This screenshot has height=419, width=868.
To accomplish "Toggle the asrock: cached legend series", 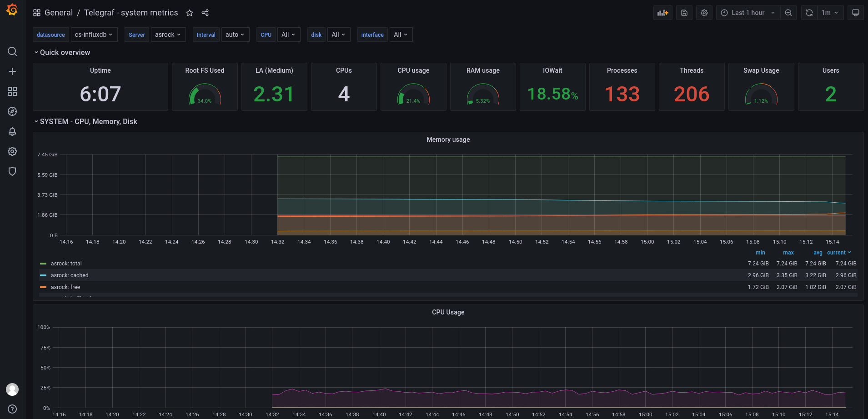I will [x=70, y=275].
